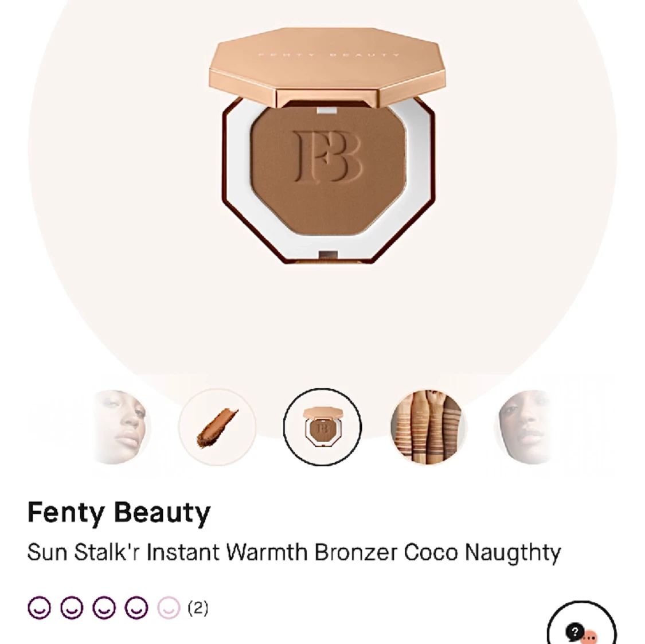The image size is (645, 644).
Task: Open the Fenty Beauty brand link
Action: pos(119,513)
